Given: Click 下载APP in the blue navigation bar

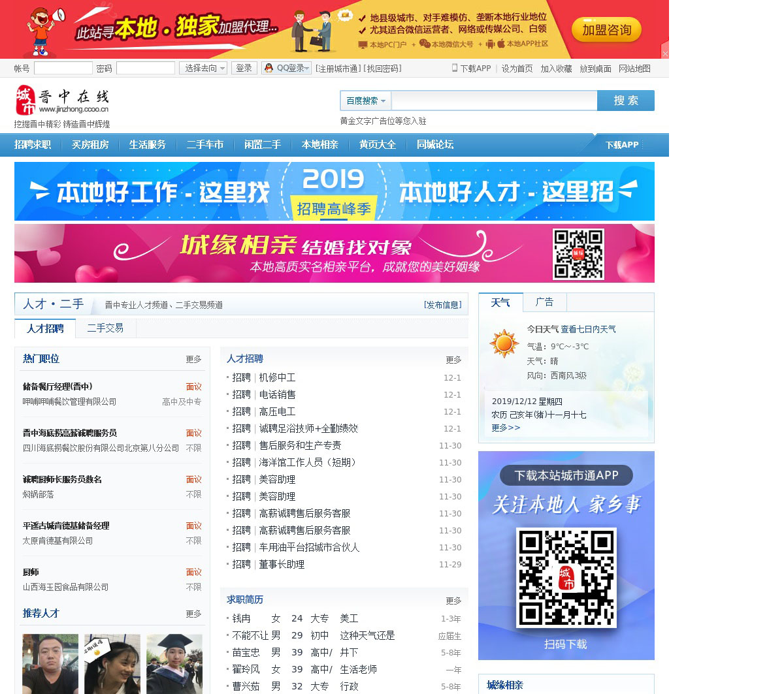Looking at the screenshot, I should pyautogui.click(x=622, y=145).
